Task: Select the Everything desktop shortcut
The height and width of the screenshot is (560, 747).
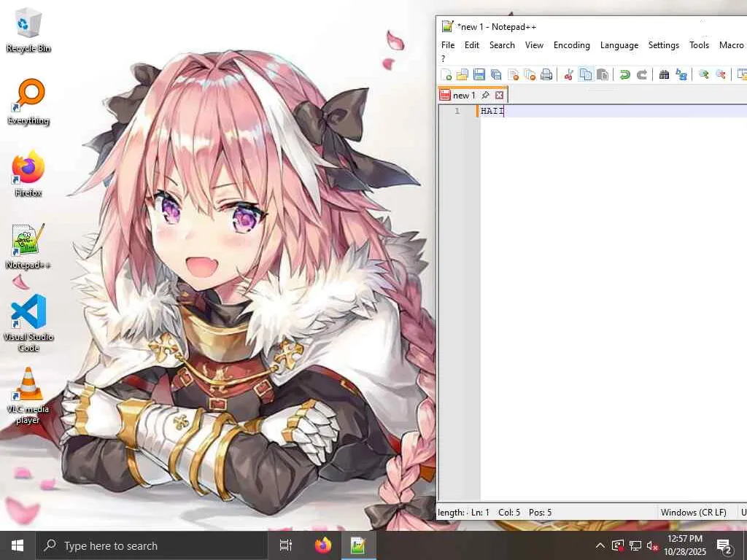Action: pos(28,102)
